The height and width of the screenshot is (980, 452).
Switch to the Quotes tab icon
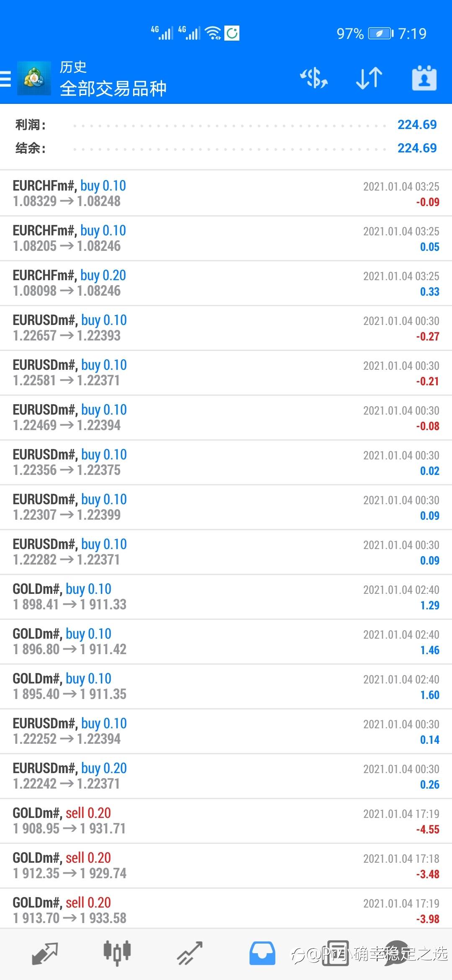(x=45, y=953)
